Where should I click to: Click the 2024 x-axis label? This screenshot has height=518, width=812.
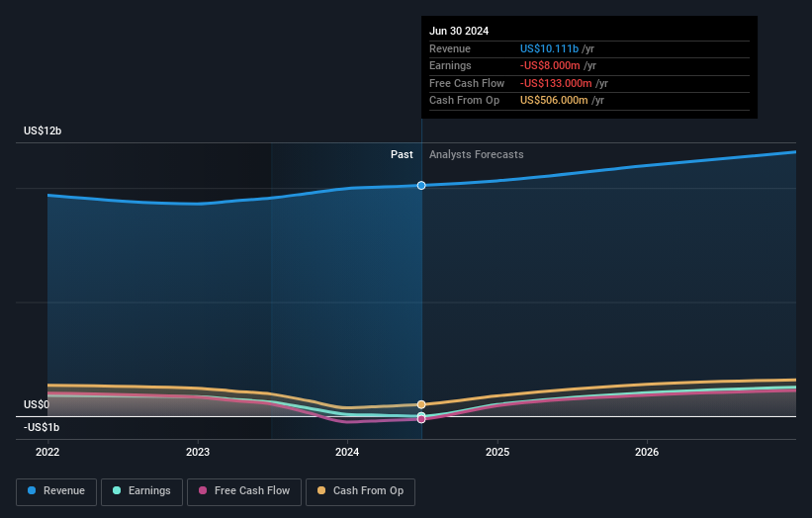(x=347, y=452)
